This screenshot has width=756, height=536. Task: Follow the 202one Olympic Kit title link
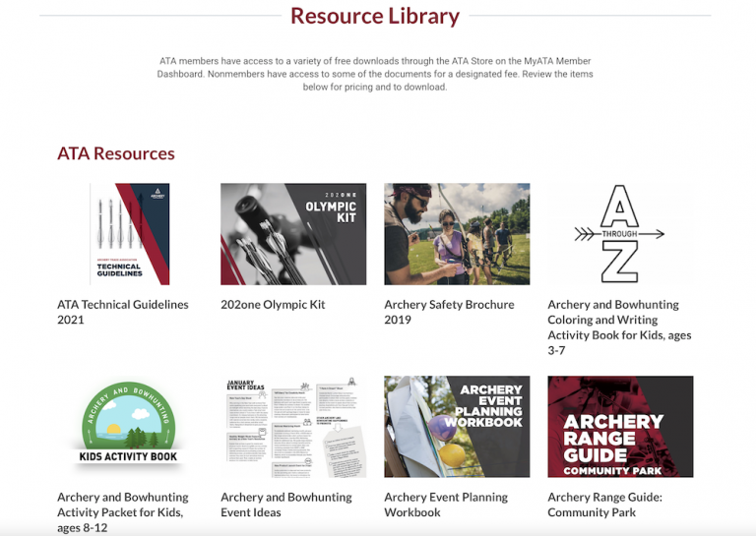click(x=273, y=305)
